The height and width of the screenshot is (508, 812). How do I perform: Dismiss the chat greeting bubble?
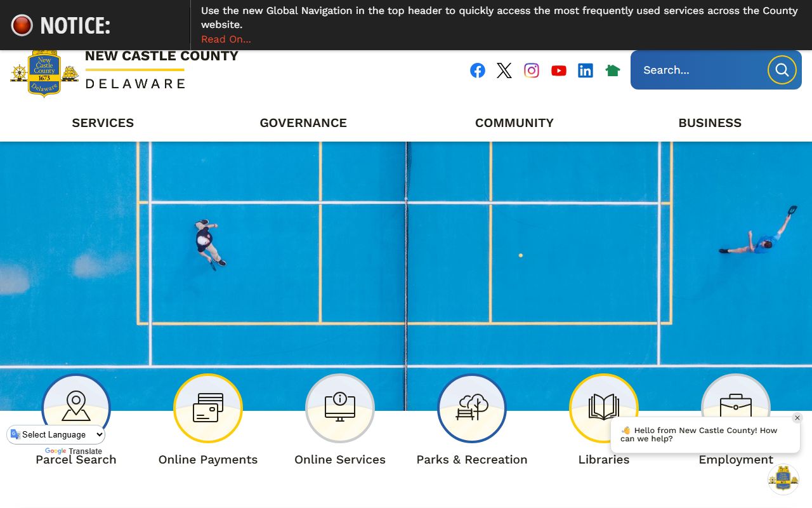coord(797,418)
